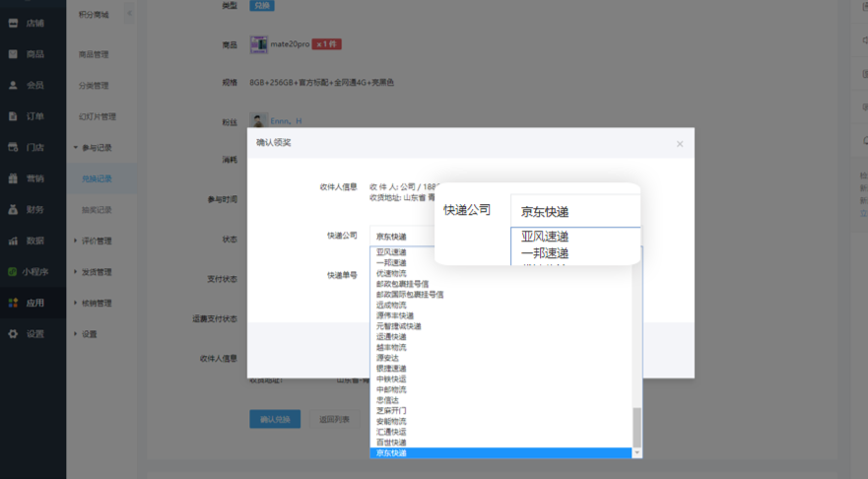Pick 邮政包裹挂号信 in the list

[x=501, y=284]
